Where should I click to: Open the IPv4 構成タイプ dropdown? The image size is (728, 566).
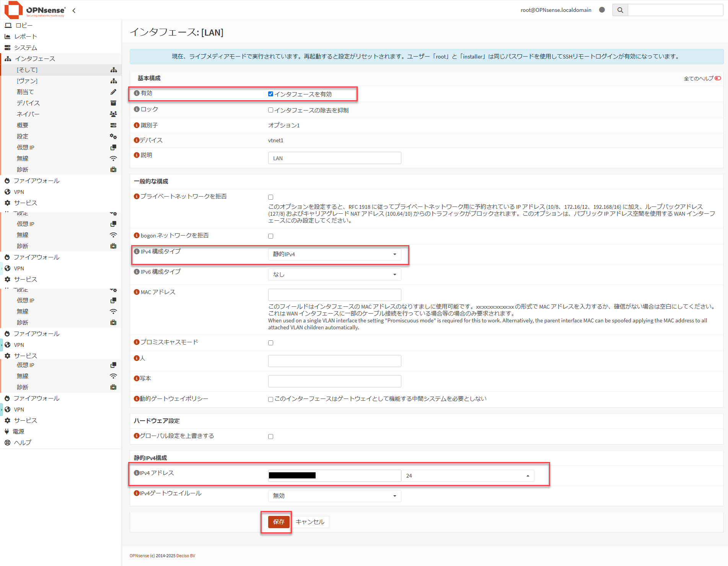(x=334, y=254)
